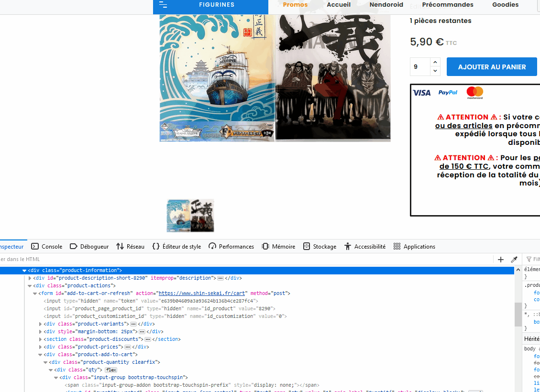
Task: Click the product thumbnail below the main image
Action: [x=190, y=216]
